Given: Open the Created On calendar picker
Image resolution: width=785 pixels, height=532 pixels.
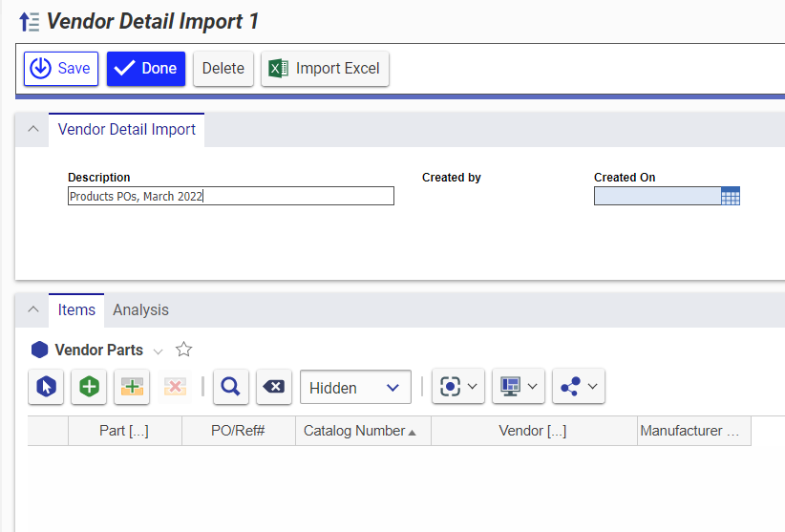Looking at the screenshot, I should coord(731,196).
